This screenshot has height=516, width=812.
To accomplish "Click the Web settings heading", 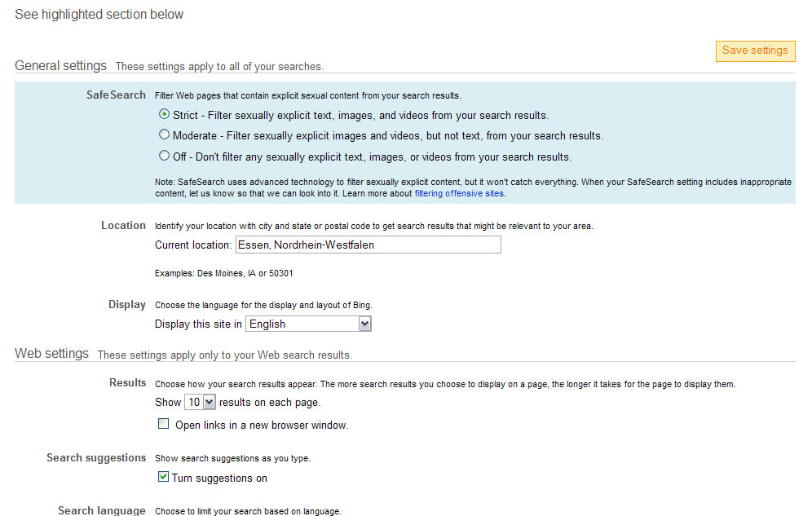I will pyautogui.click(x=52, y=354).
